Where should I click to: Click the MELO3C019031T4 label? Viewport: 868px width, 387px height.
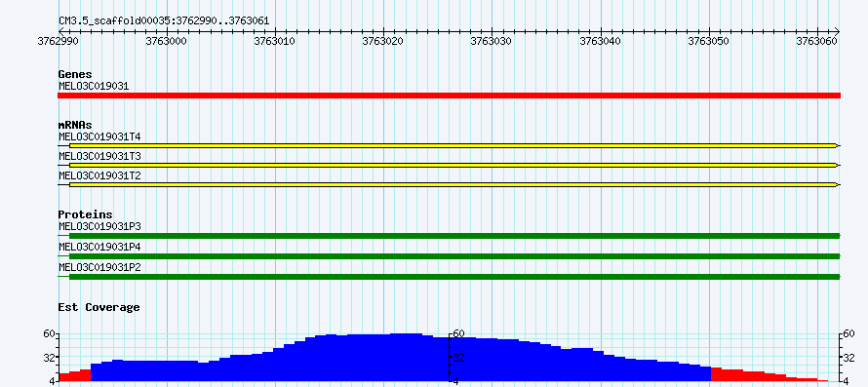[99, 136]
